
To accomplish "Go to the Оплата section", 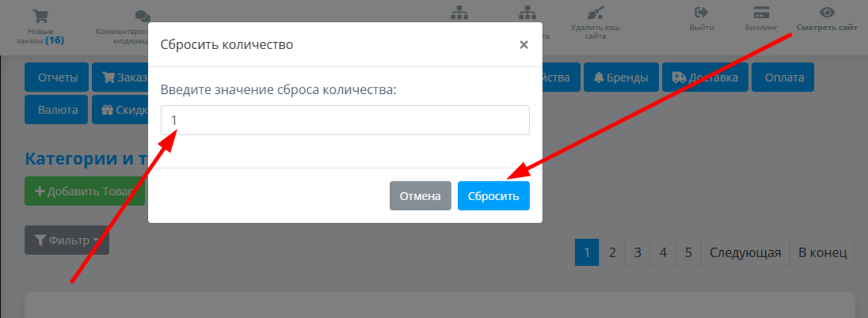I will coord(783,78).
